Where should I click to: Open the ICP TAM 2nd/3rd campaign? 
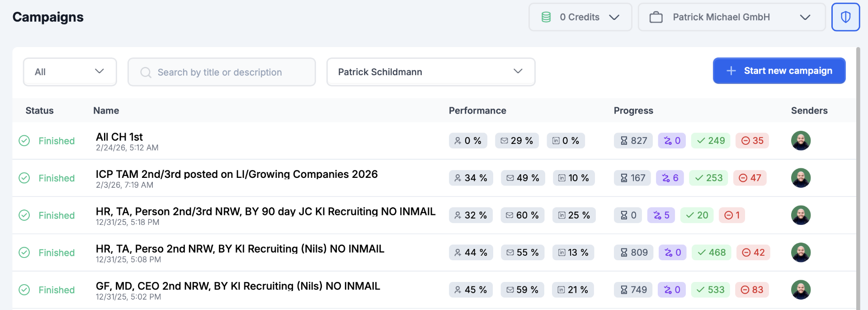pos(236,174)
